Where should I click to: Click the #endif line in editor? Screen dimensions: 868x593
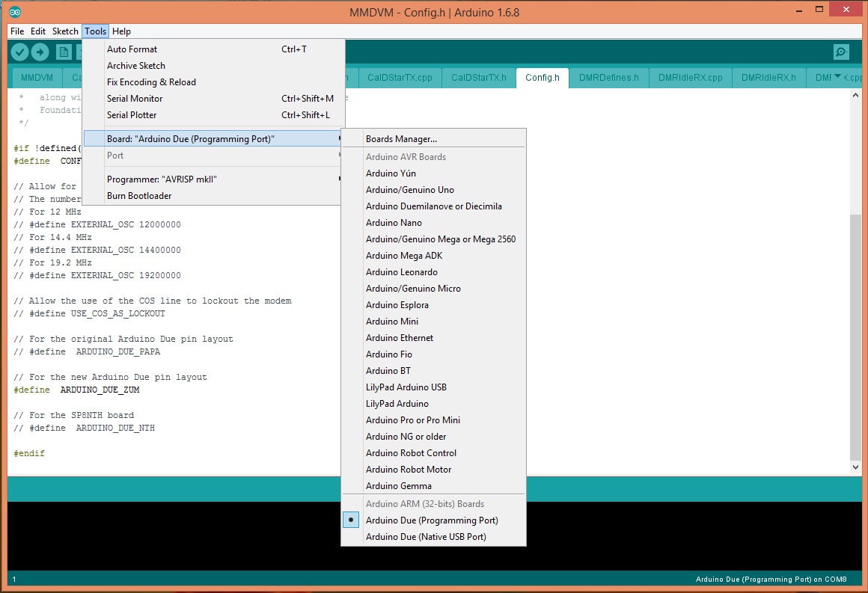(29, 454)
